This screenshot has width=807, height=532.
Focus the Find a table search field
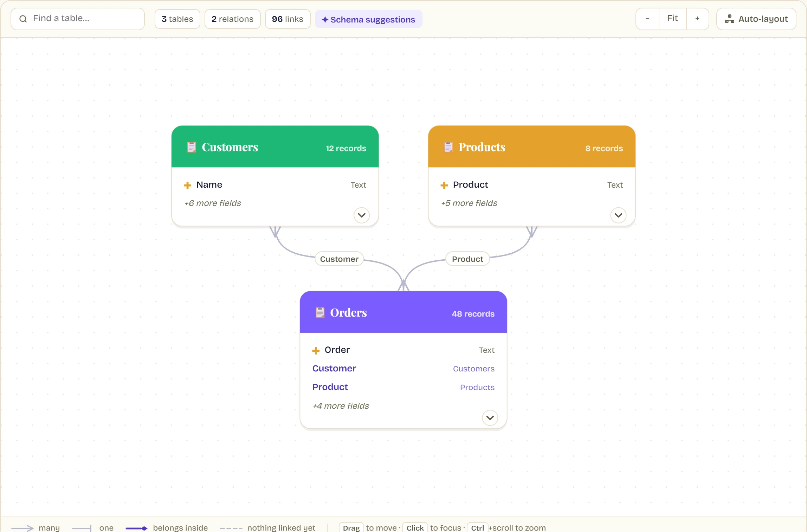point(78,19)
